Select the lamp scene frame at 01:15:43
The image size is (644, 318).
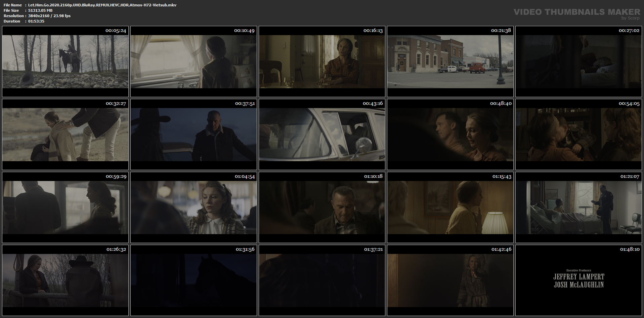450,207
